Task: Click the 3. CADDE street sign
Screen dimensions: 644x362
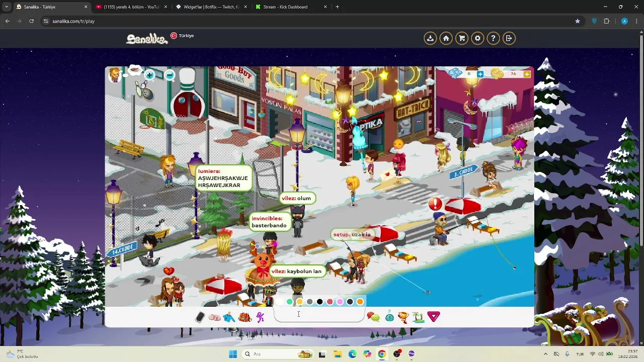Action: click(x=463, y=171)
